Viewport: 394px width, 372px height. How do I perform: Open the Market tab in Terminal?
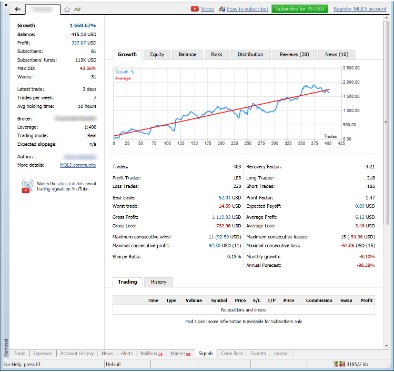coord(180,353)
